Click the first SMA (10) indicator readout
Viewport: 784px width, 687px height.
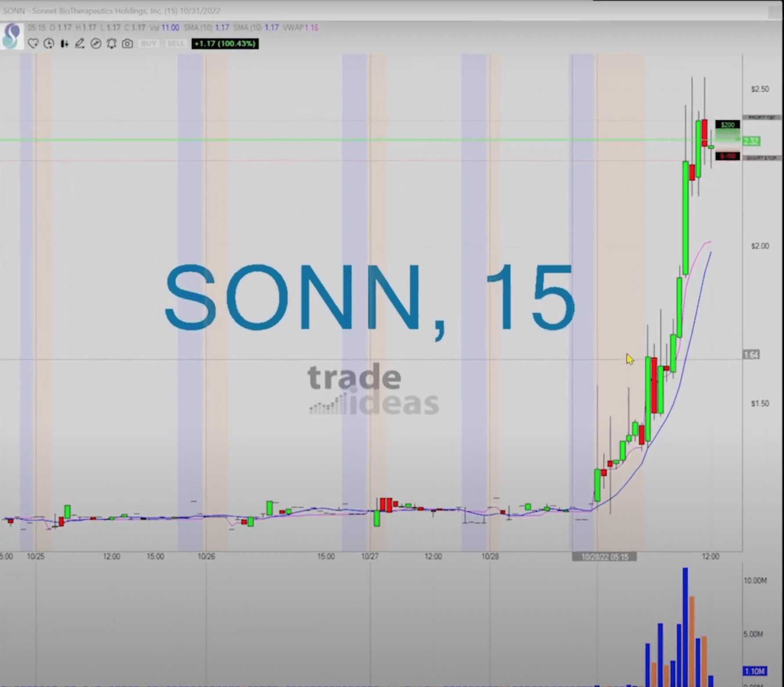coord(206,28)
